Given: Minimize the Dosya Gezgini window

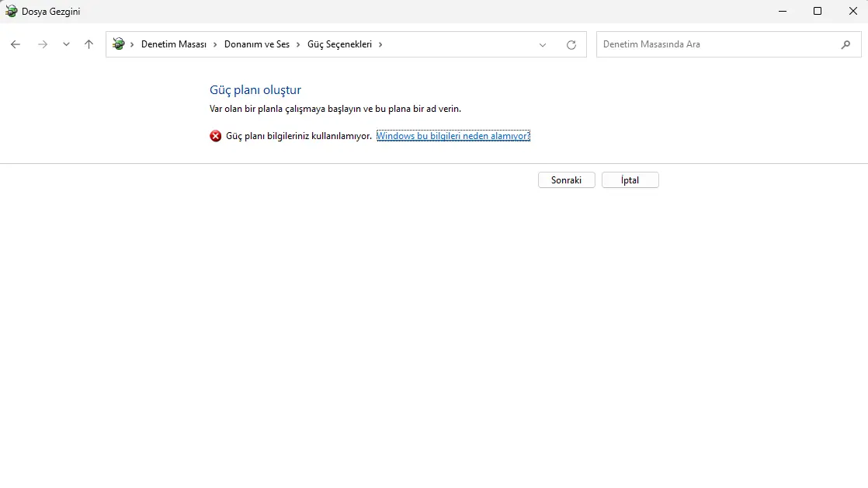Looking at the screenshot, I should (782, 11).
